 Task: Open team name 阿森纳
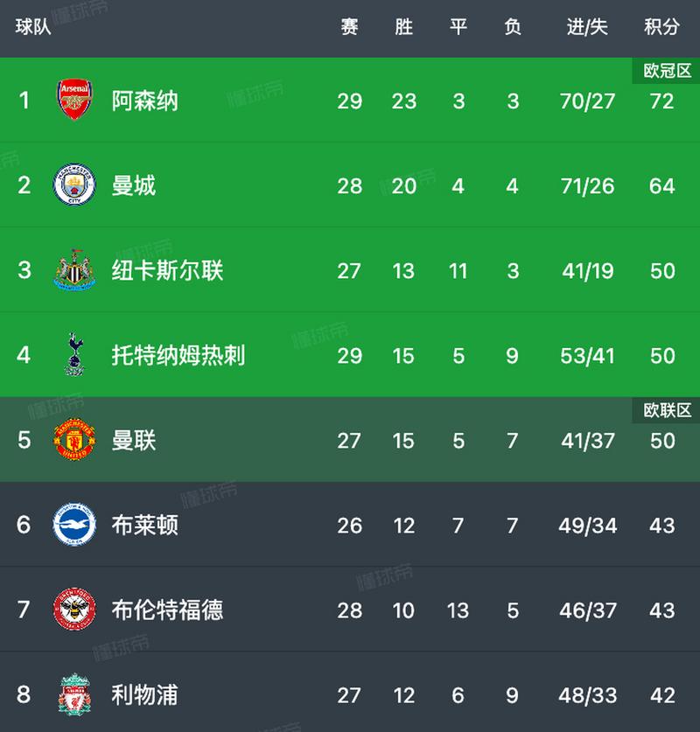point(144,101)
